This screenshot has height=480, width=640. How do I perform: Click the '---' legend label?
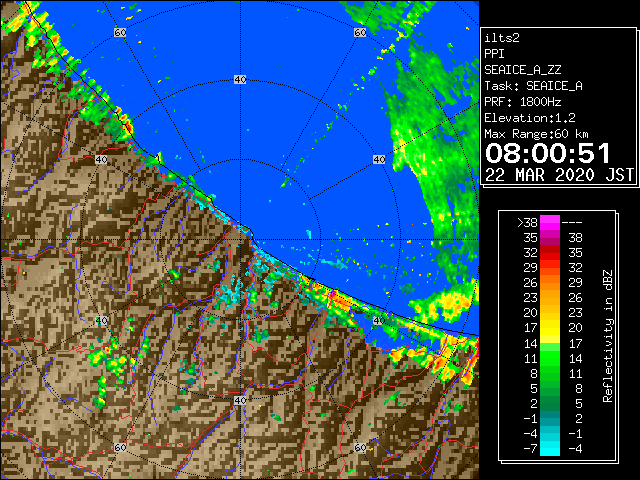[572, 223]
